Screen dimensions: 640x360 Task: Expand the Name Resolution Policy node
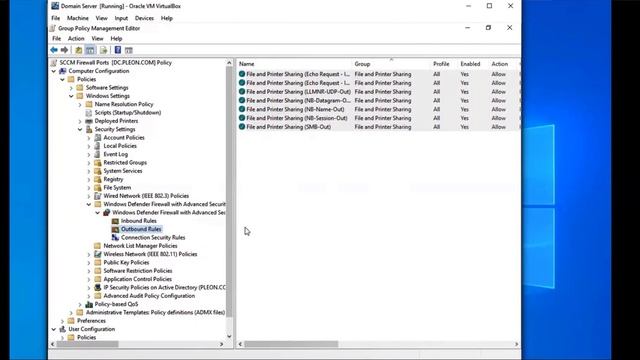[x=80, y=104]
